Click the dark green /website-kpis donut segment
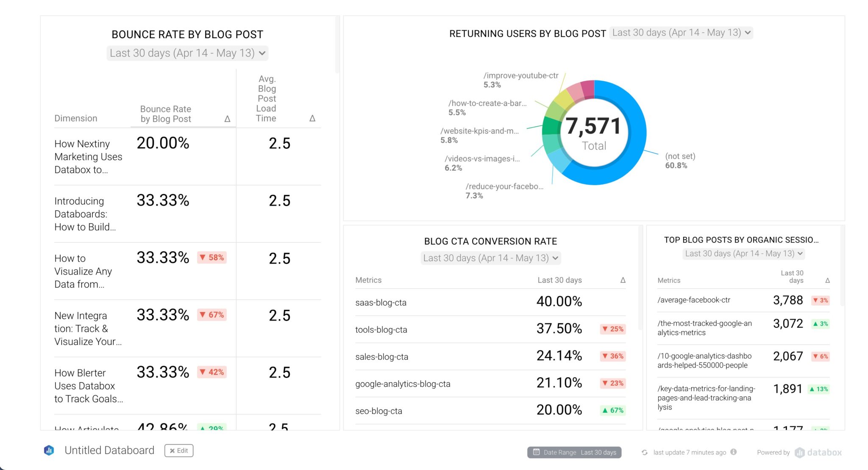 pyautogui.click(x=551, y=126)
